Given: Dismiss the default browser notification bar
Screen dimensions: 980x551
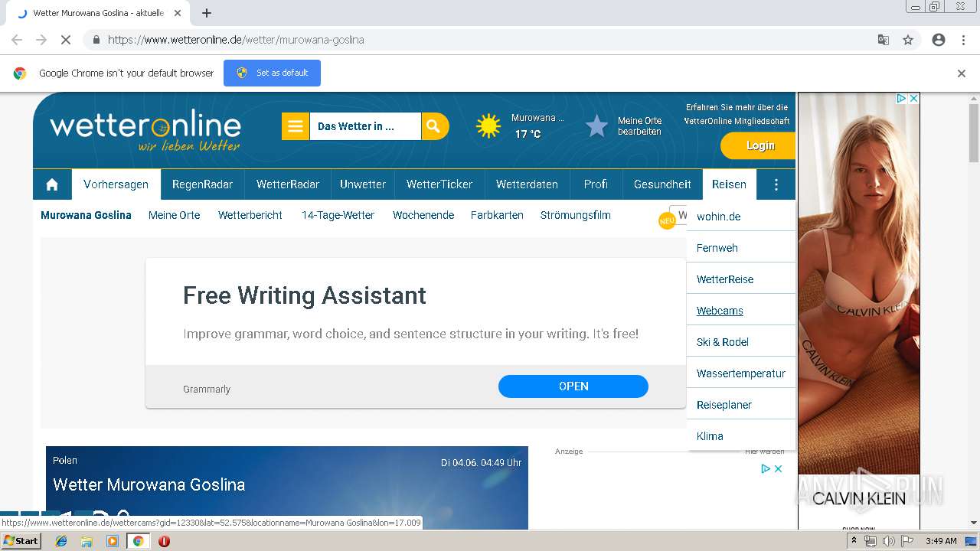Looking at the screenshot, I should point(962,73).
